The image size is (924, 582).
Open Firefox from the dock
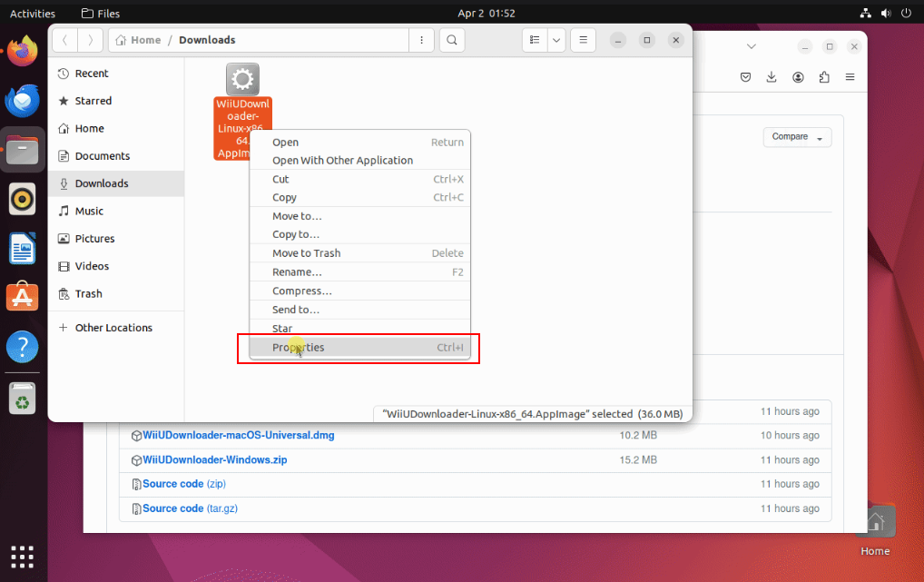[x=23, y=51]
